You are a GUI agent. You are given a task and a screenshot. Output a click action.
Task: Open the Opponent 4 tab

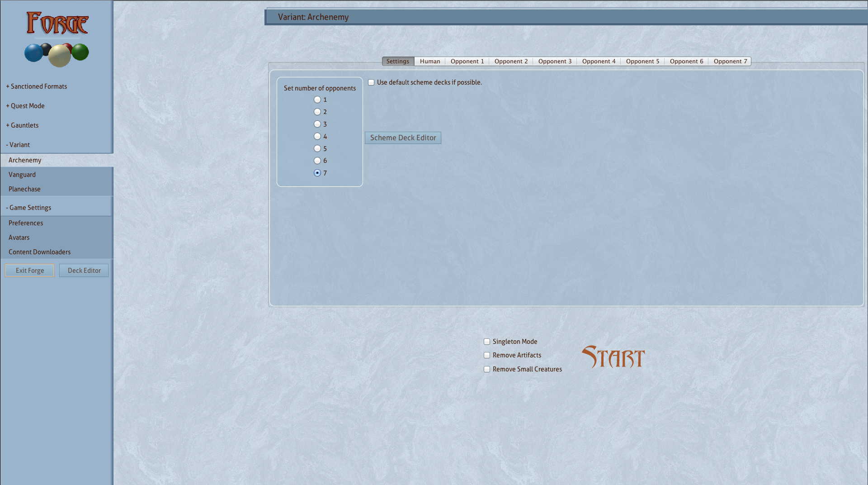coord(599,62)
